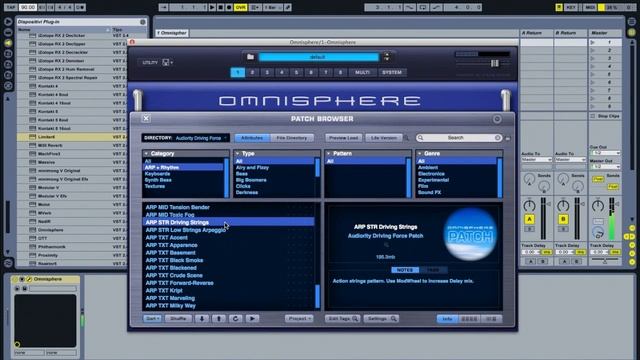Viewport: 640px width, 360px height.
Task: Click the Preview Load button
Action: [343, 138]
